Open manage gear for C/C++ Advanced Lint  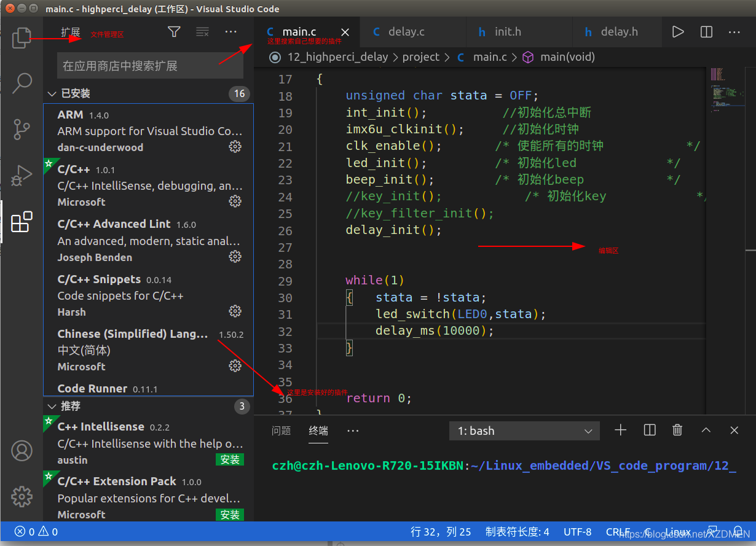point(235,257)
